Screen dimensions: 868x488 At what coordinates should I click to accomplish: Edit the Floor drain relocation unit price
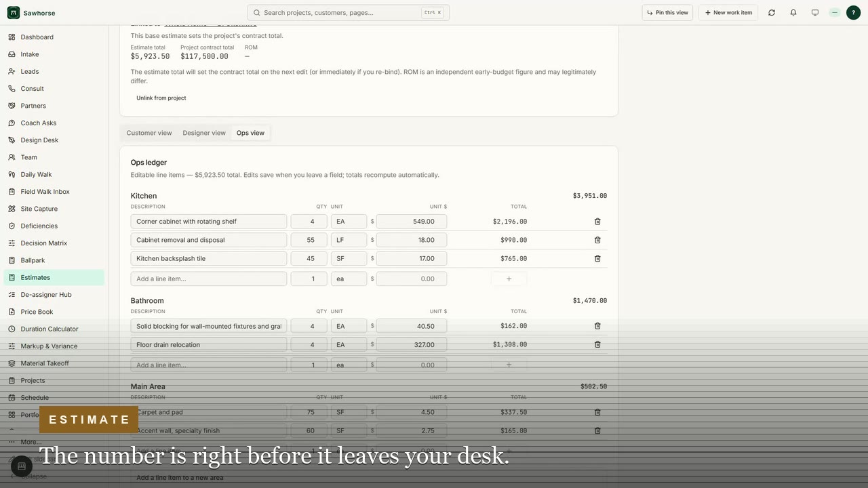click(412, 344)
